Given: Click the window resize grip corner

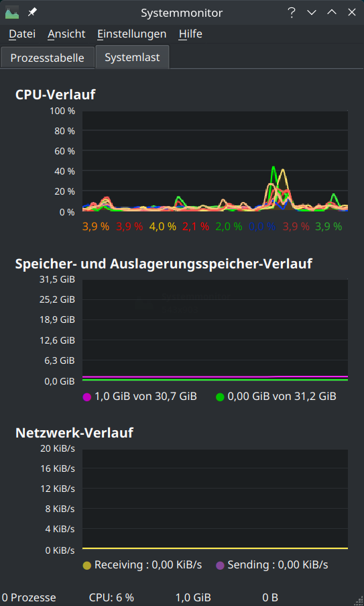Looking at the screenshot, I should (359, 601).
